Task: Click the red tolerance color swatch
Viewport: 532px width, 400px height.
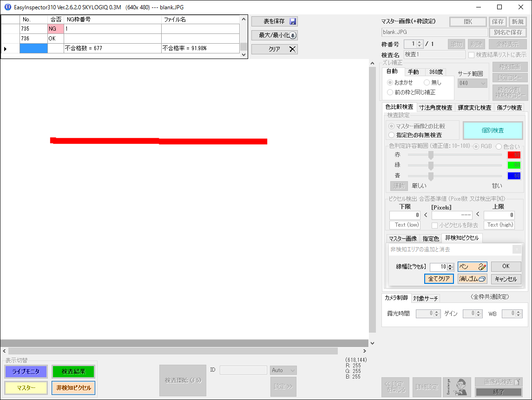Action: click(x=514, y=155)
